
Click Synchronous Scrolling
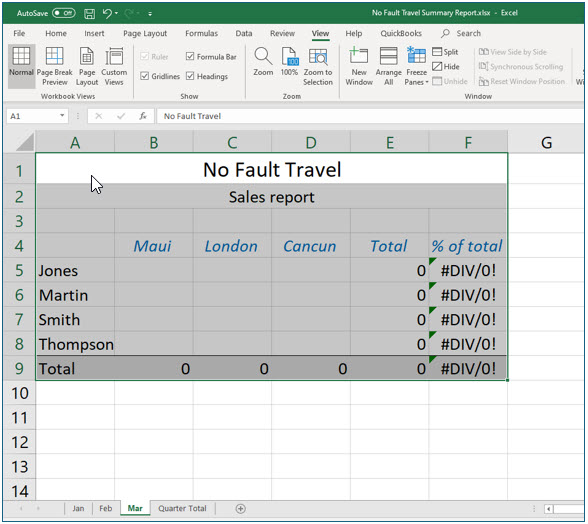[x=521, y=66]
